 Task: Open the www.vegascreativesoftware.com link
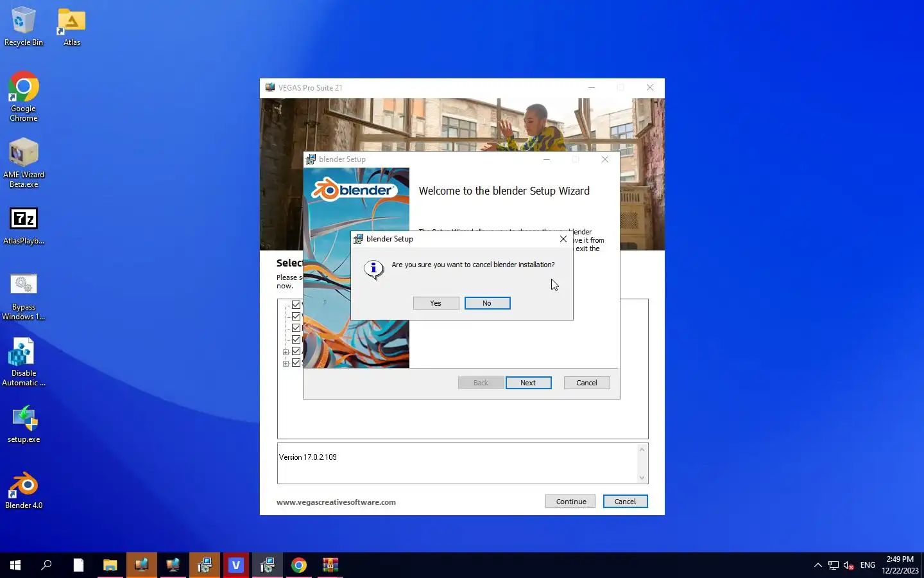336,502
